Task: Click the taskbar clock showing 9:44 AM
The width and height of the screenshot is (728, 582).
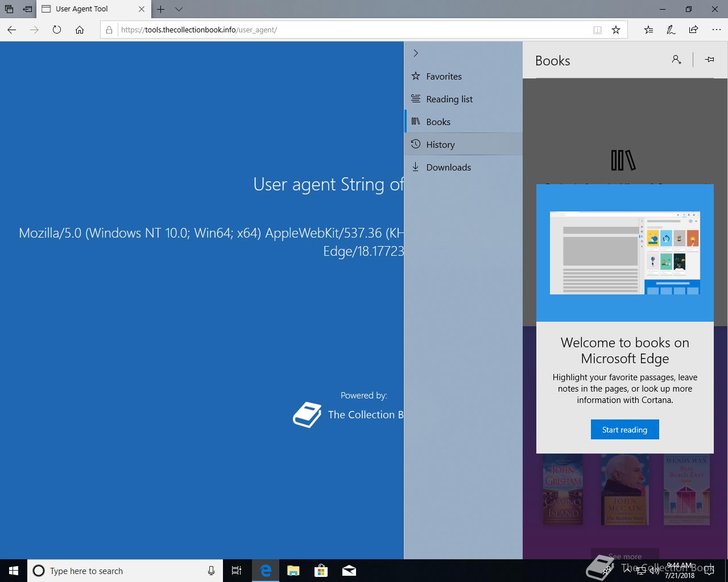Action: 680,571
